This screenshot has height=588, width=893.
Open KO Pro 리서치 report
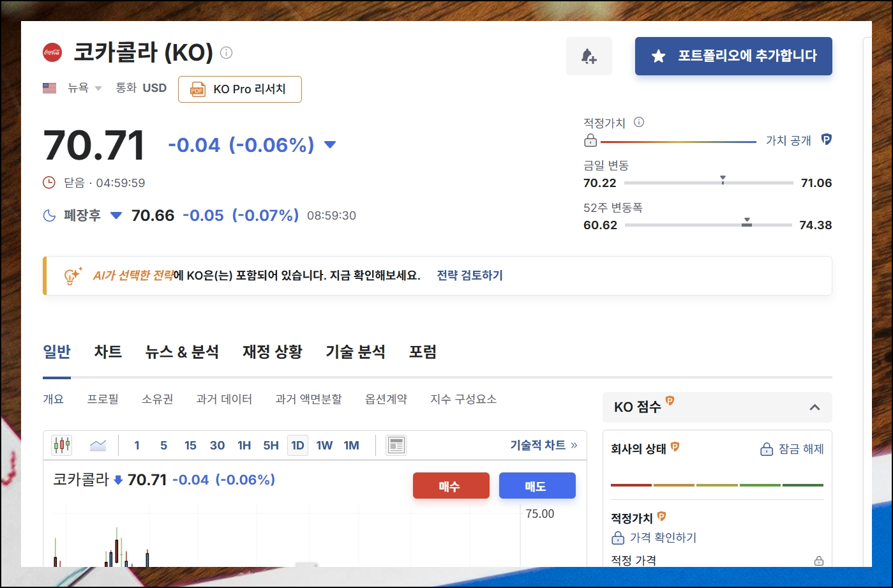(240, 89)
